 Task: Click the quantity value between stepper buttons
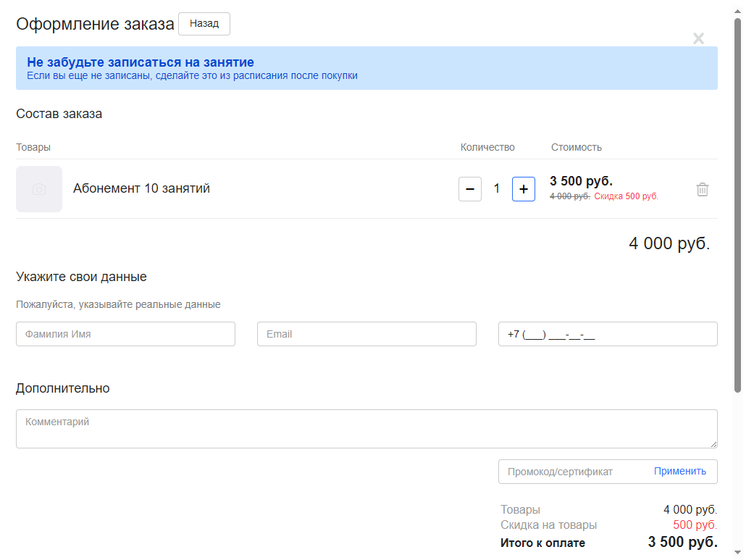coord(497,189)
